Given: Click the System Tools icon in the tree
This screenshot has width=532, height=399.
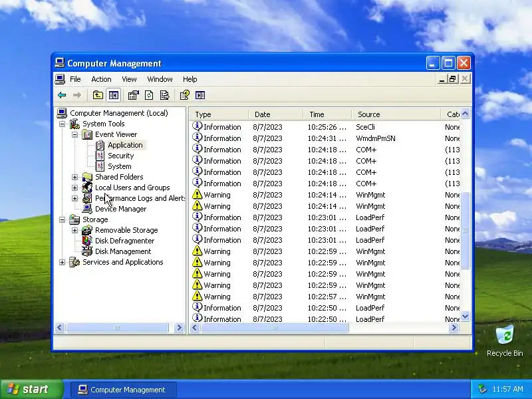Looking at the screenshot, I should [74, 124].
